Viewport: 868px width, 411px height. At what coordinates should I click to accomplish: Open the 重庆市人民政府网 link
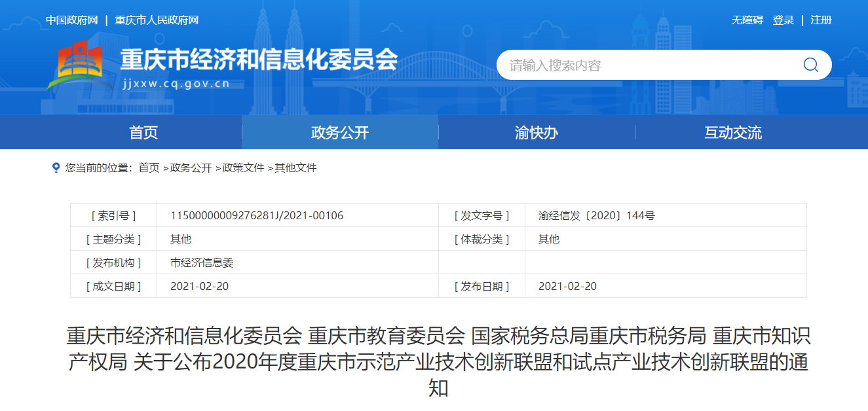157,20
